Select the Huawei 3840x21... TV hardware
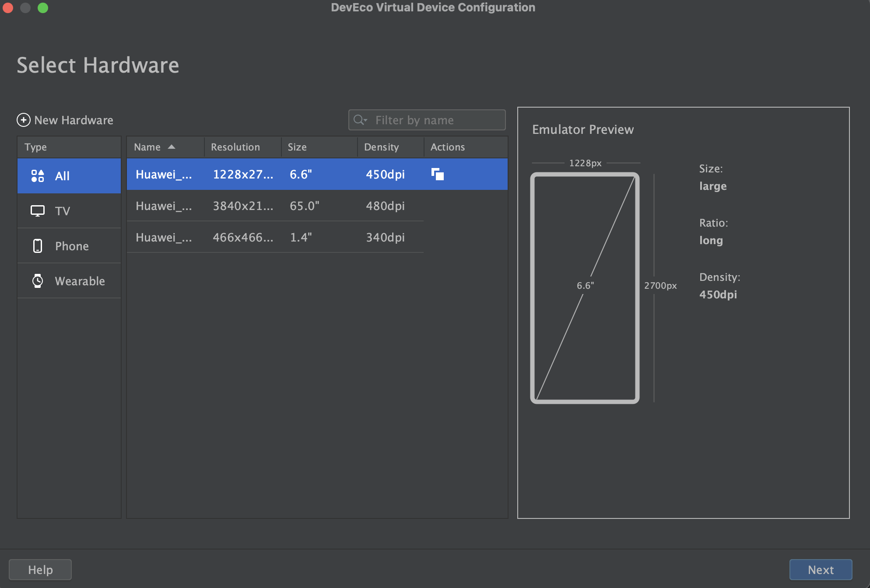The width and height of the screenshot is (870, 588). (318, 206)
